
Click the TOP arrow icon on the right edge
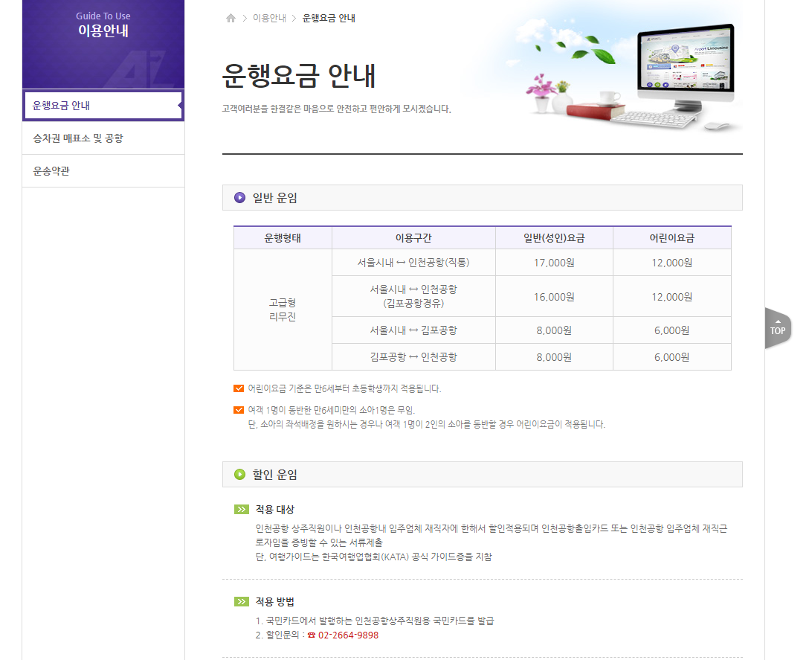coord(777,328)
